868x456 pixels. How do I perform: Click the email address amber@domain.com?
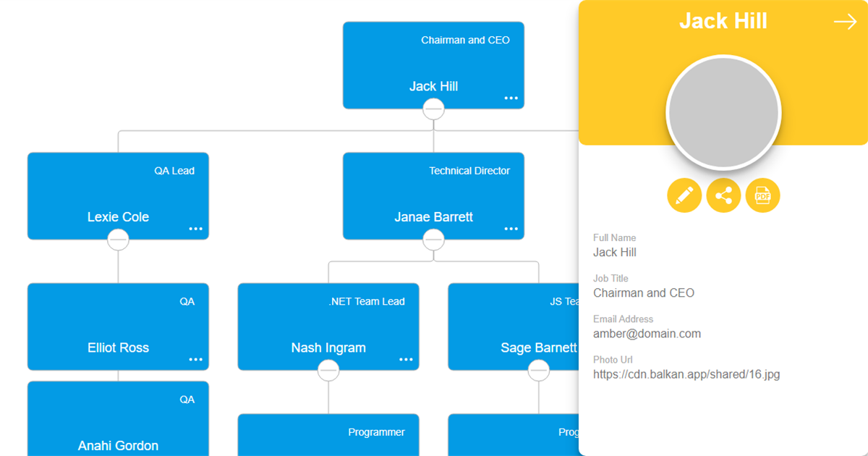pos(647,334)
